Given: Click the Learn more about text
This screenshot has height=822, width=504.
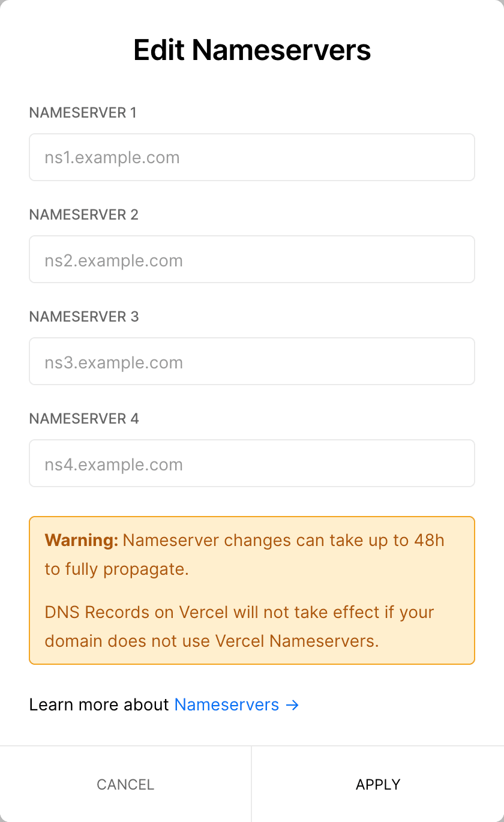Looking at the screenshot, I should pos(99,704).
